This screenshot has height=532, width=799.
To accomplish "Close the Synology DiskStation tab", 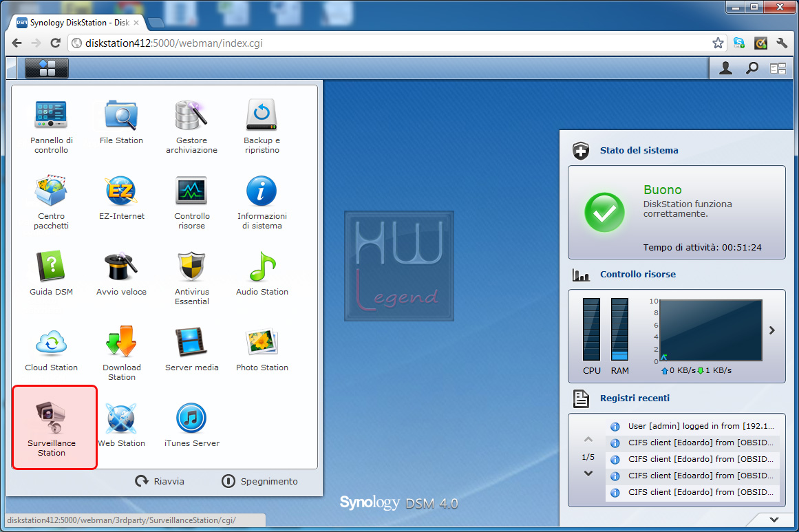I will pyautogui.click(x=136, y=23).
